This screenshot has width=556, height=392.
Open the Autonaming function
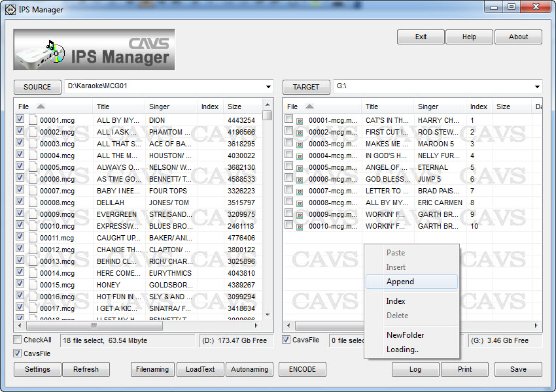click(249, 369)
